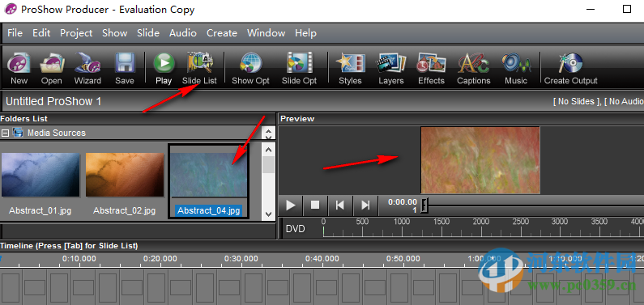644x305 pixels.
Task: Click the Media Sources folder icon
Action: click(18, 133)
